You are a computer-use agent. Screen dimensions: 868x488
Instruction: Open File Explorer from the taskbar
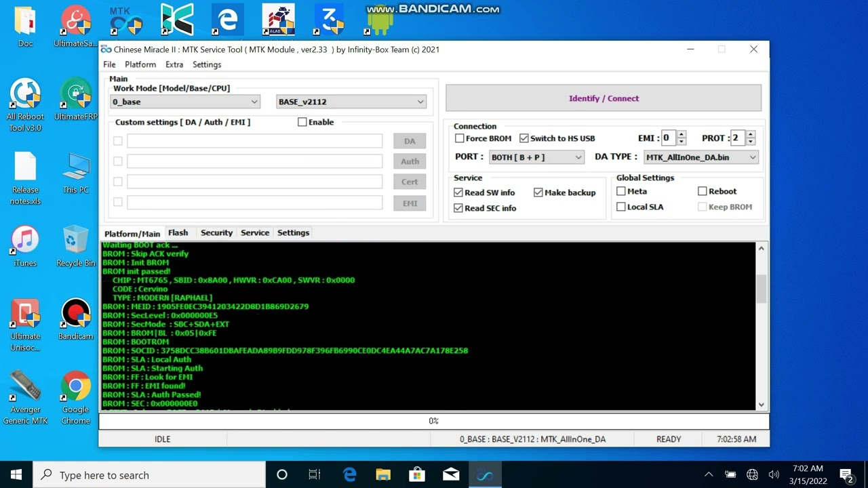[383, 475]
